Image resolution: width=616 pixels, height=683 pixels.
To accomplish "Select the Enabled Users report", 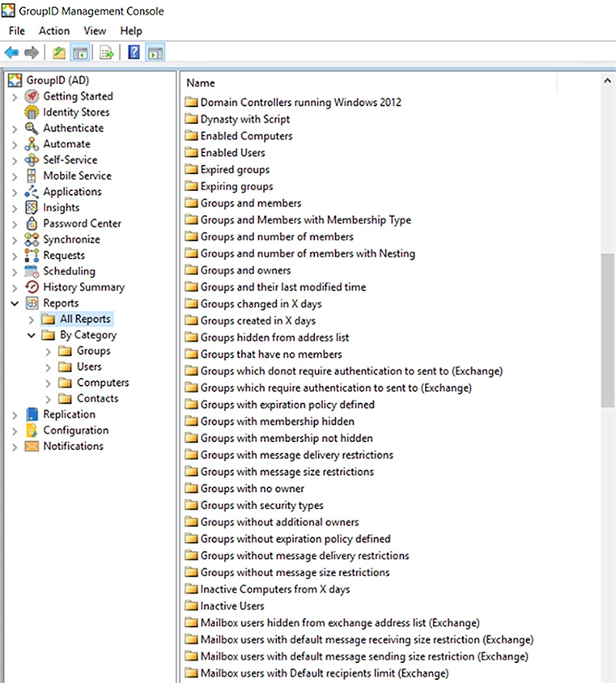I will pos(233,153).
